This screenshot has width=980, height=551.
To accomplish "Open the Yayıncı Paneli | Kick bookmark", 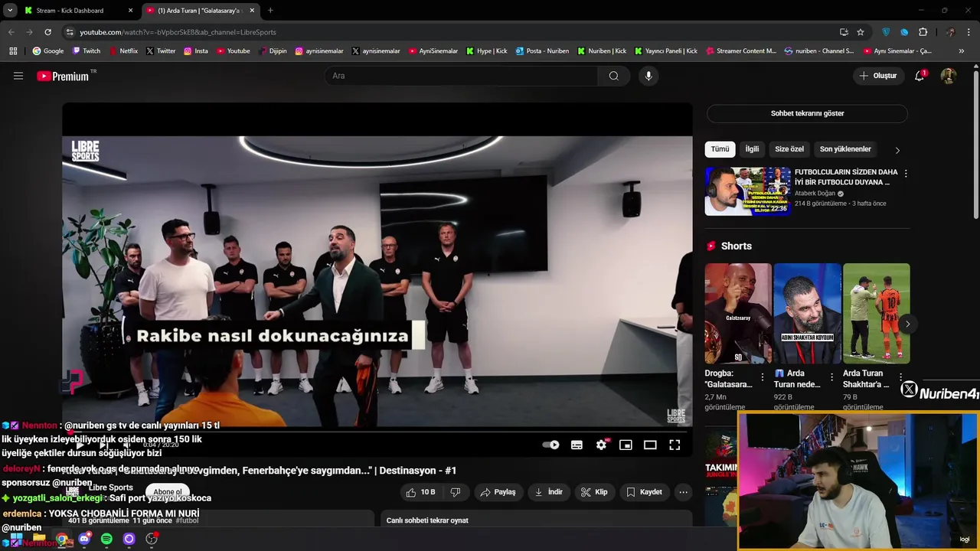I will pos(666,51).
